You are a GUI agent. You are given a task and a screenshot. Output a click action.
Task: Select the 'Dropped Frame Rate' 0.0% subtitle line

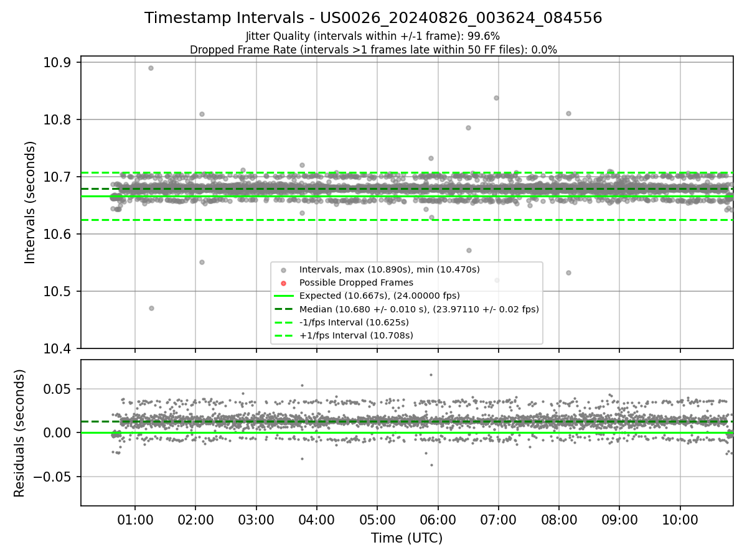(x=374, y=50)
